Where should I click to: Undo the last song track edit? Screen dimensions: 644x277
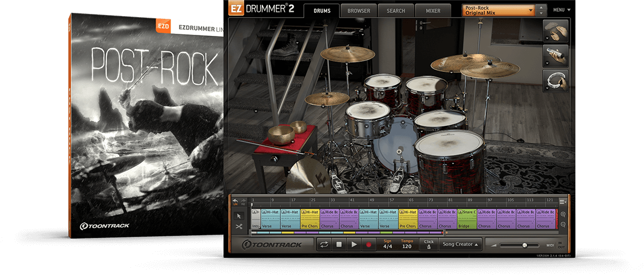pos(236,201)
